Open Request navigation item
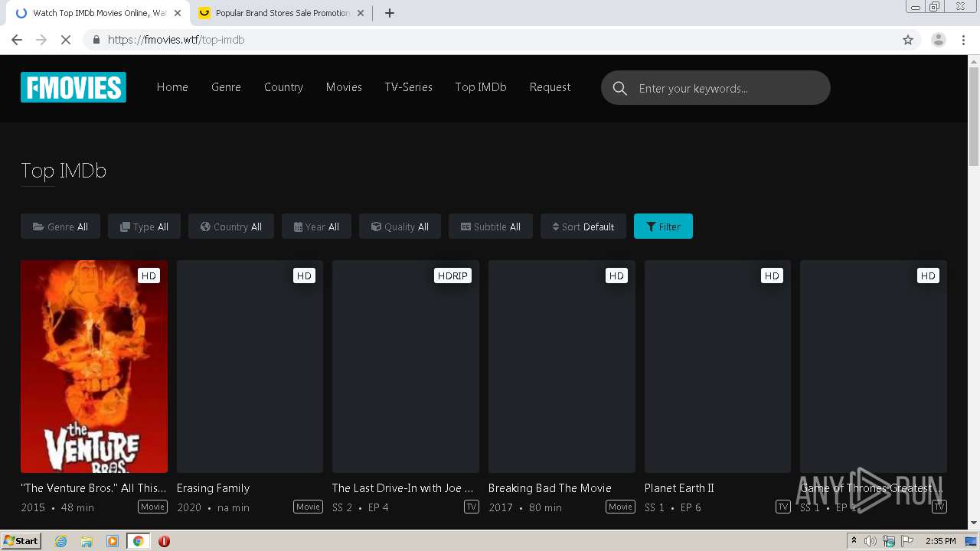This screenshot has width=980, height=551. tap(550, 87)
